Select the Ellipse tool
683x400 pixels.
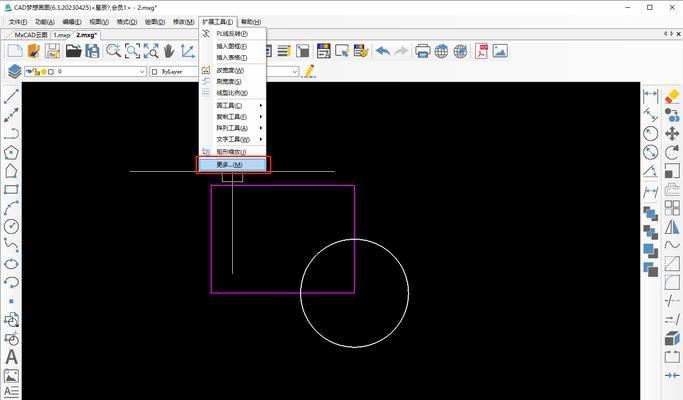click(x=11, y=264)
